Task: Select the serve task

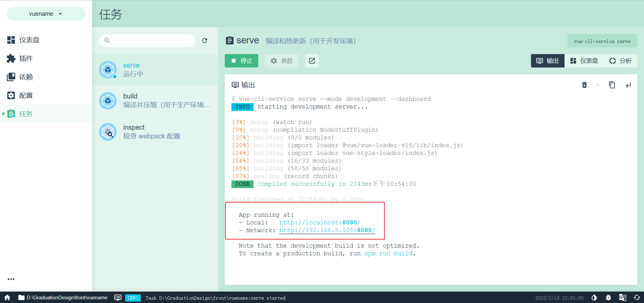Action: (155, 70)
